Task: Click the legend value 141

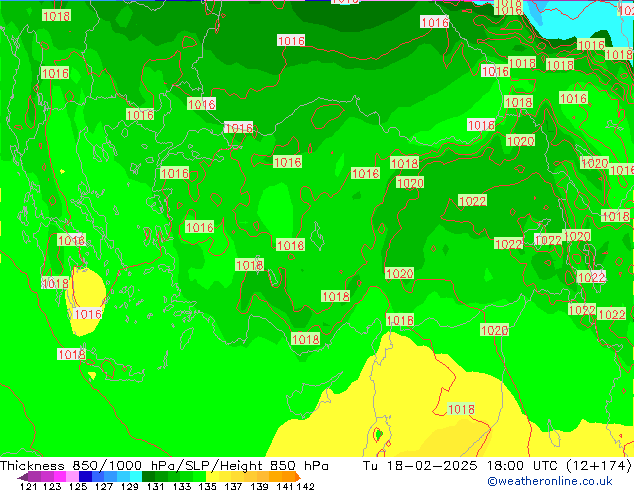Action: point(285,486)
